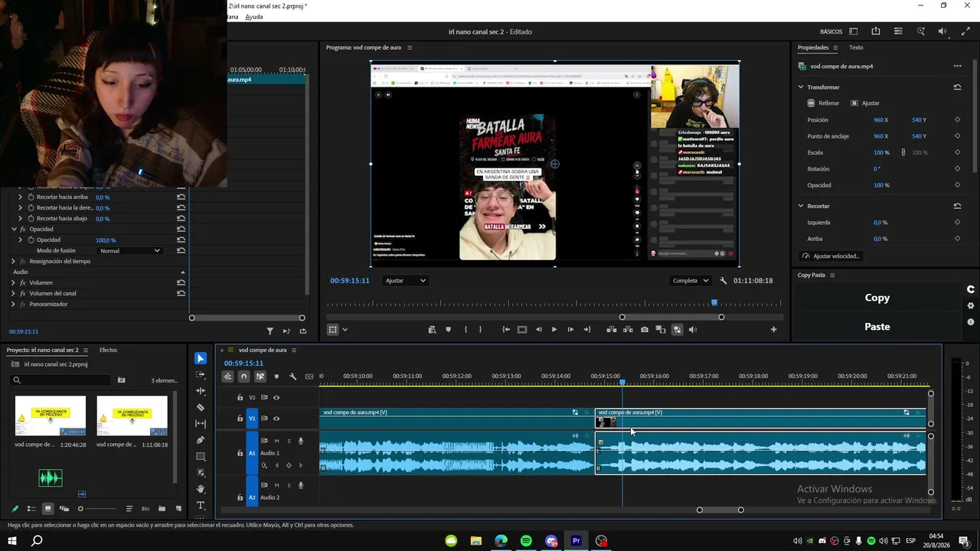Open the search icon in Project panel
980x551 pixels.
(x=16, y=380)
